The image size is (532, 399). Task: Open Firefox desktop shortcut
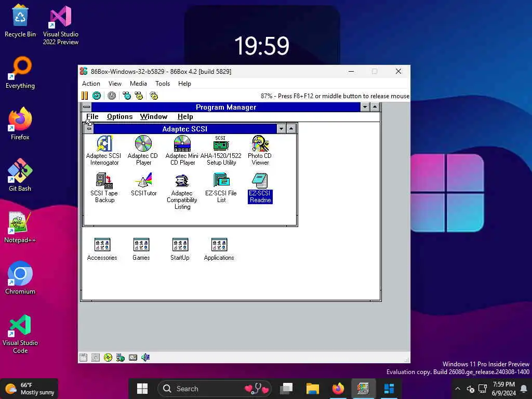tap(20, 124)
